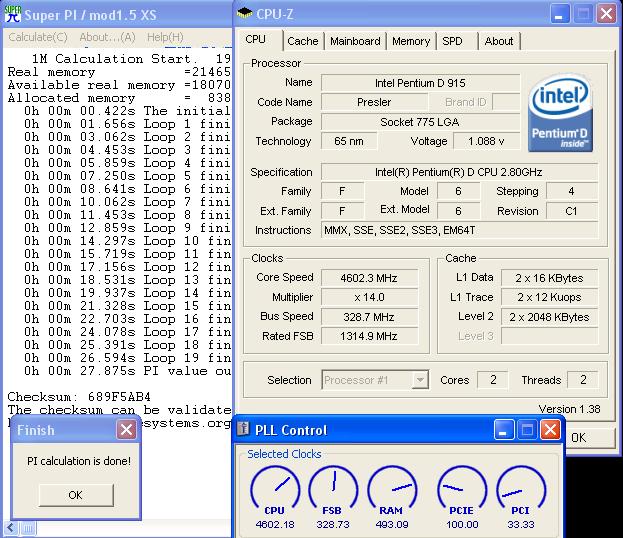Open the About...(A) menu in Super PI
623x538 pixels.
tap(106, 37)
